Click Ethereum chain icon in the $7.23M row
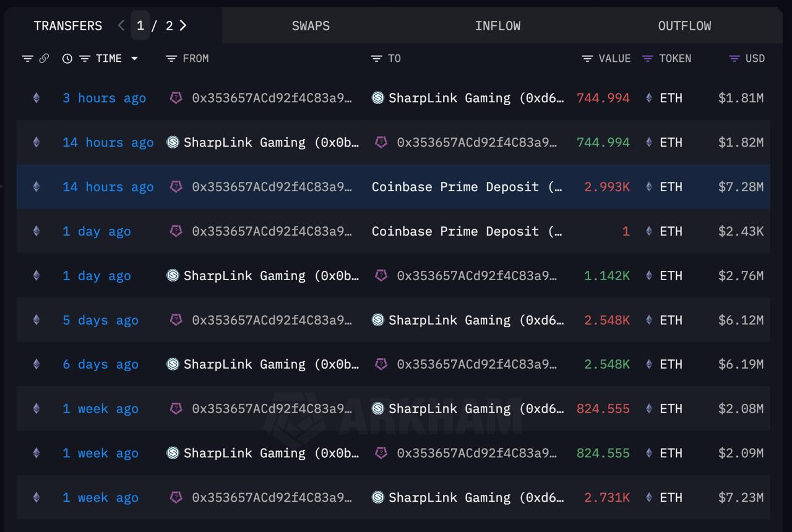 pos(37,497)
